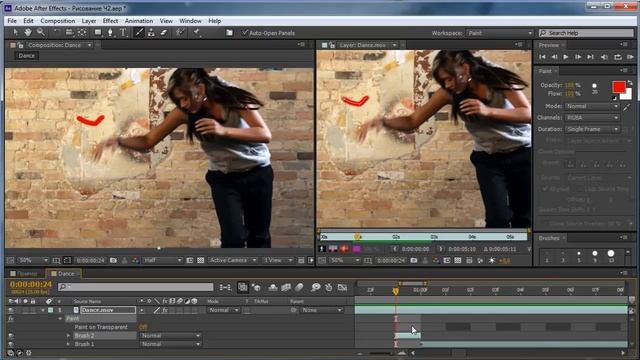Open the 1 View layout dropdown
The width and height of the screenshot is (640, 360).
tap(278, 260)
